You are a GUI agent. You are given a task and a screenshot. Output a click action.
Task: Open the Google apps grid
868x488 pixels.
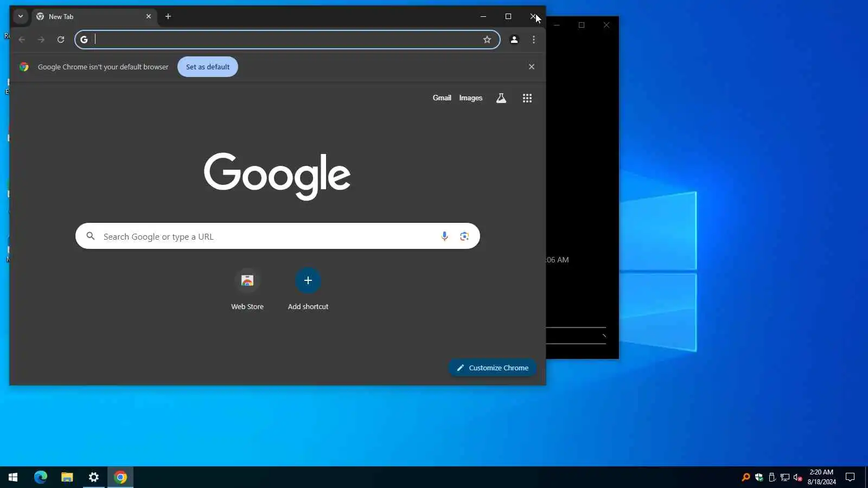[x=527, y=98]
